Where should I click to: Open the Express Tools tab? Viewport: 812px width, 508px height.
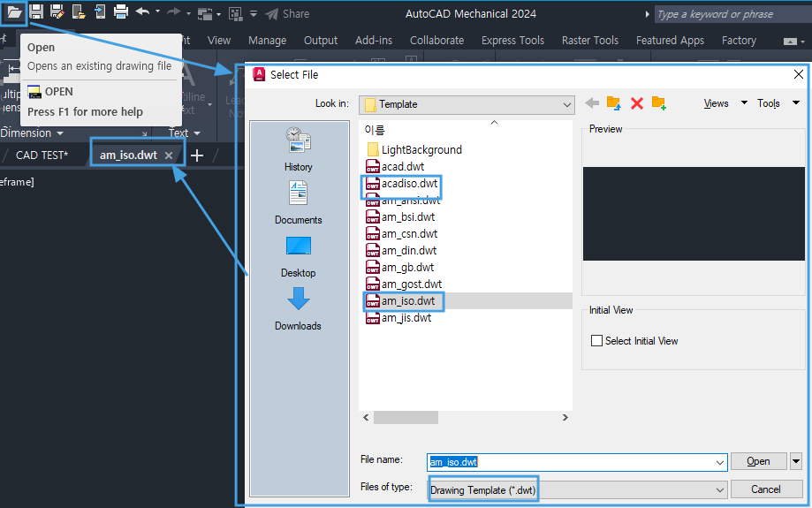pyautogui.click(x=512, y=41)
